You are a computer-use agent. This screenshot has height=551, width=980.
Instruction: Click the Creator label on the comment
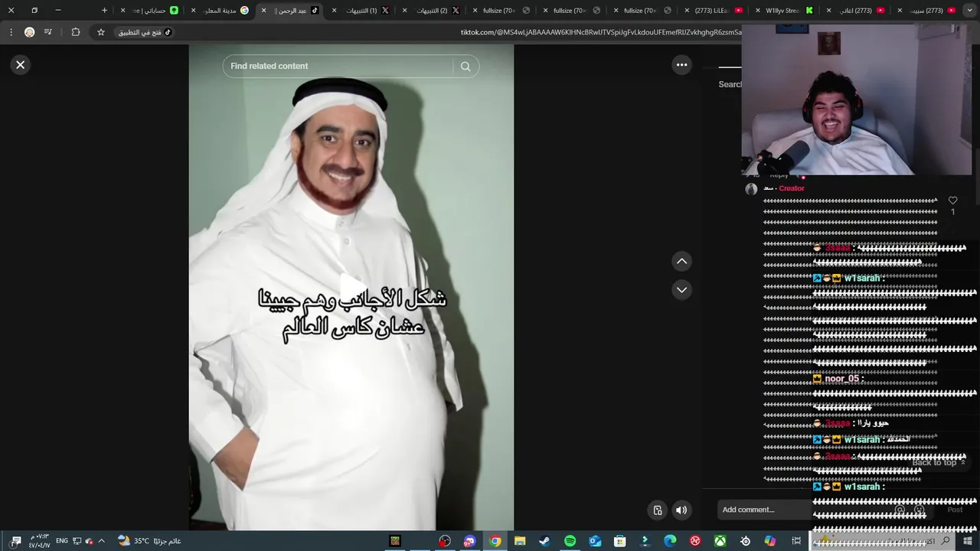point(792,188)
